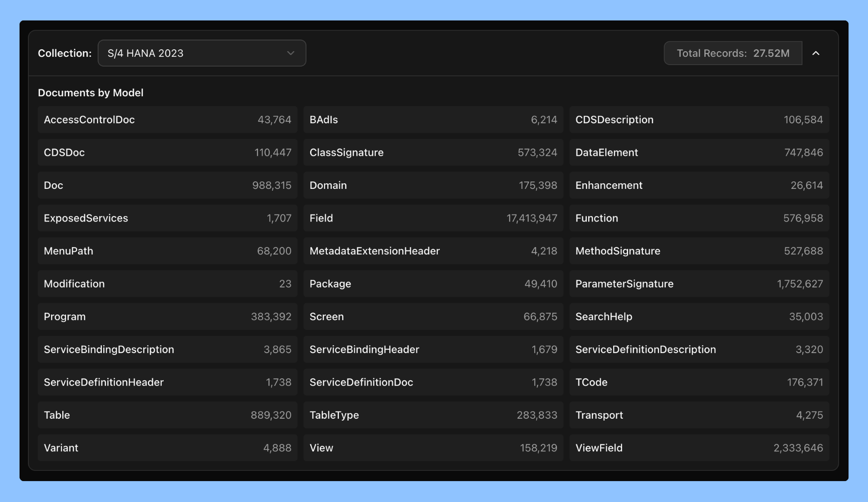
Task: Select the ServiceBindingHeader entry
Action: point(433,349)
